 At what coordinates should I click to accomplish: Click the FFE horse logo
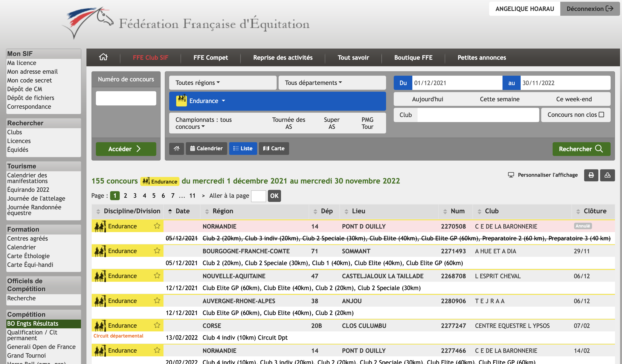pos(87,23)
